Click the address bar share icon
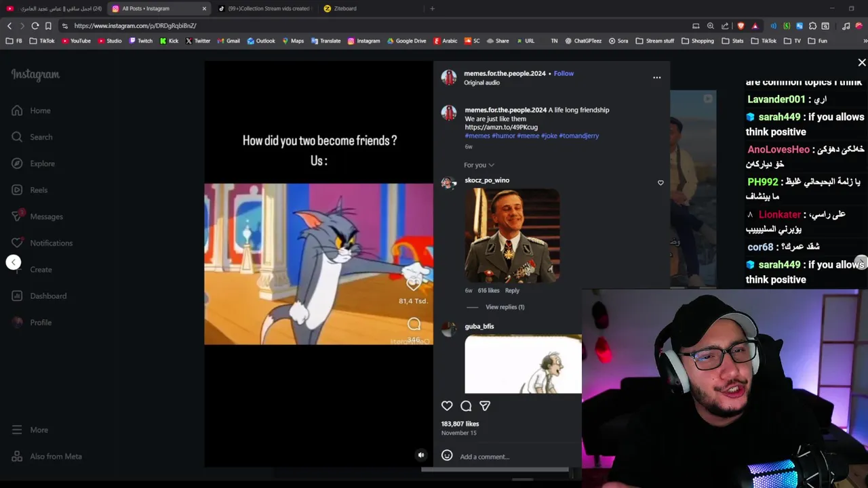The image size is (868, 488). coord(725,26)
